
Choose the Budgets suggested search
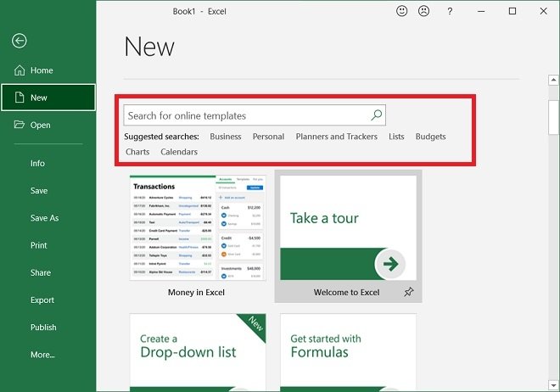(x=430, y=137)
